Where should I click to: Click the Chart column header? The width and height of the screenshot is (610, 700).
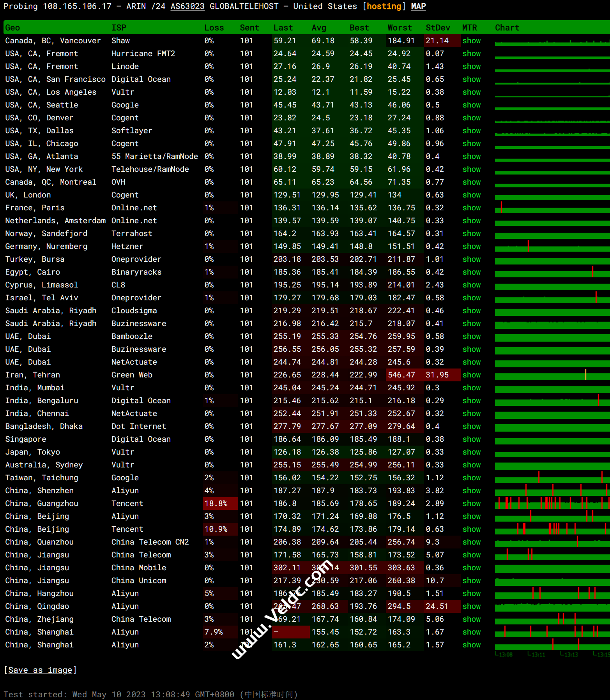coord(507,28)
